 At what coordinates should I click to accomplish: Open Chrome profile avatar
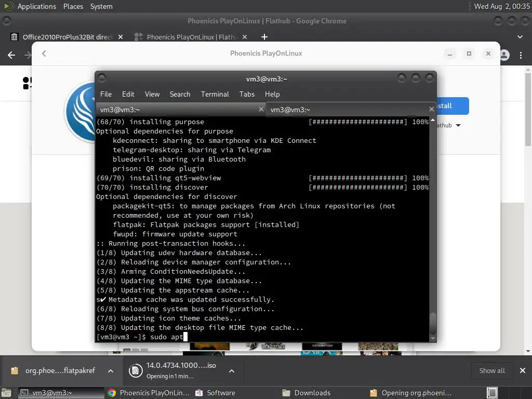[x=505, y=55]
